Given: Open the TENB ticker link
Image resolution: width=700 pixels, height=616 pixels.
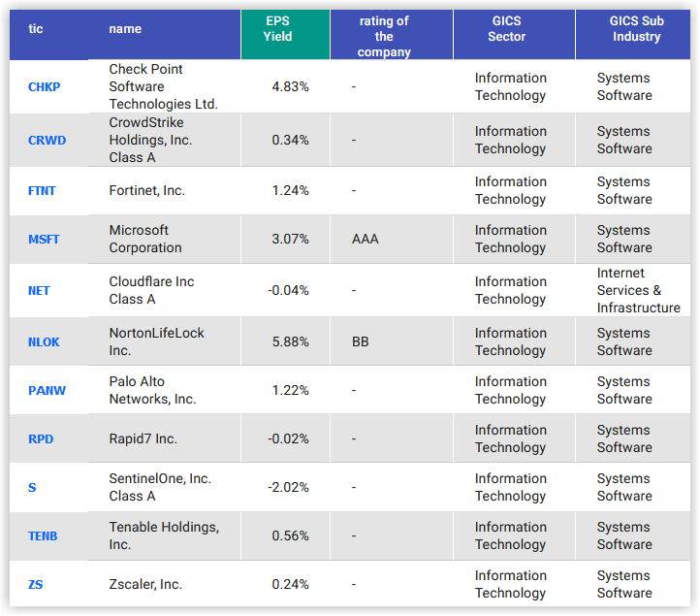Looking at the screenshot, I should coord(43,536).
